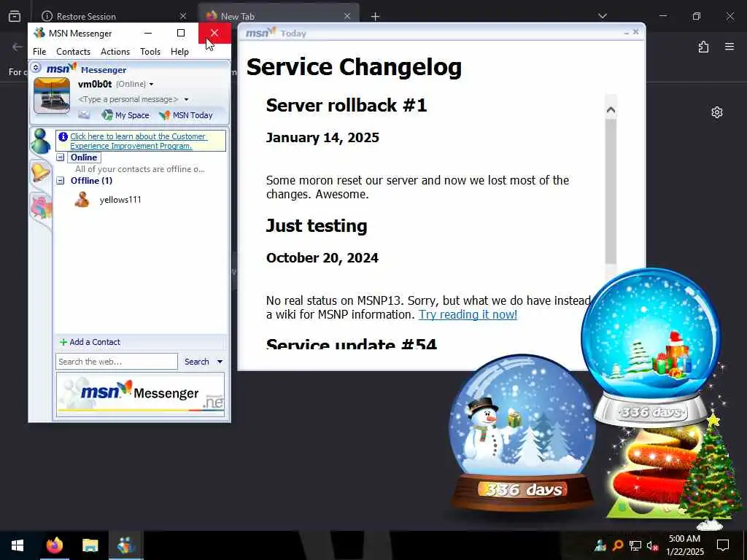747x560 pixels.
Task: Open the browser extensions puzzle icon
Action: pyautogui.click(x=703, y=47)
